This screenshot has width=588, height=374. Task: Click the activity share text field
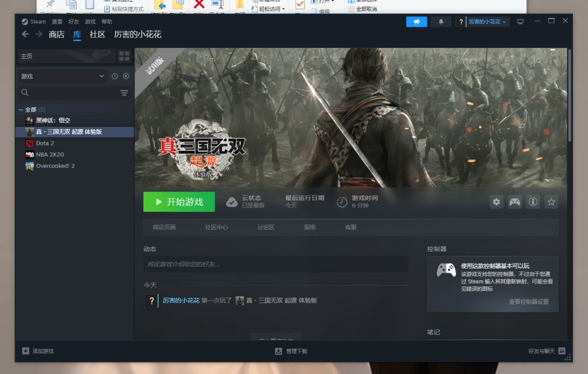tap(276, 264)
